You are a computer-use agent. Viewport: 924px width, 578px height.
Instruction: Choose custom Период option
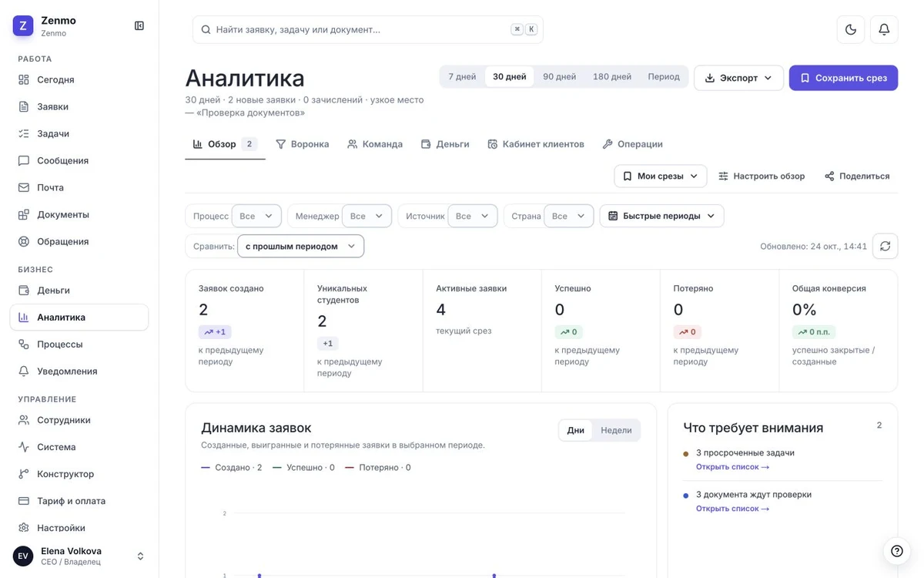[x=664, y=76]
